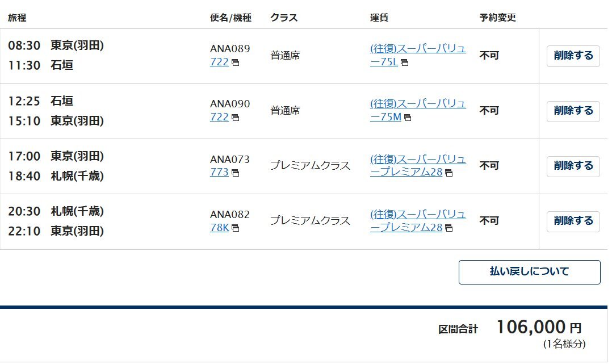
Task: Delete the 20:30 Sapporo to Tokyo flight
Action: pyautogui.click(x=573, y=221)
